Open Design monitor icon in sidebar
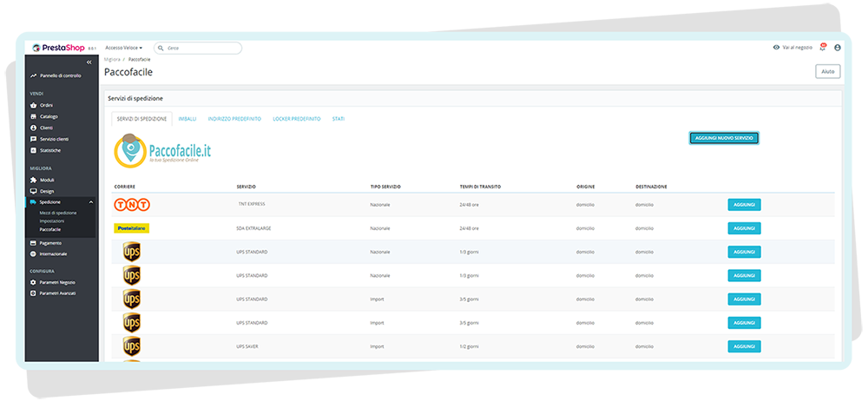The width and height of the screenshot is (868, 401). click(x=33, y=191)
